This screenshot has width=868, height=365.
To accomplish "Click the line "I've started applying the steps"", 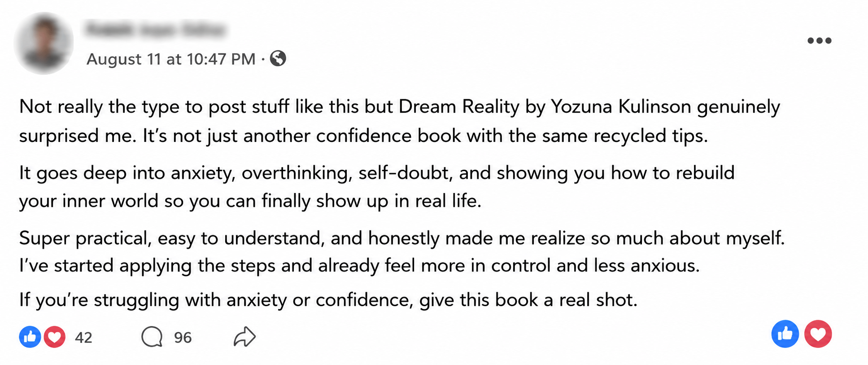I will tap(359, 265).
